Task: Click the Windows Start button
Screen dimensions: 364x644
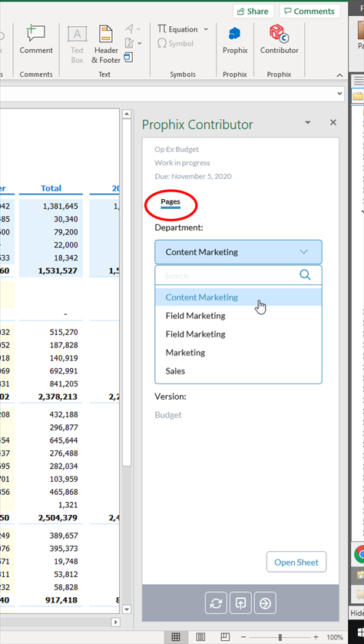Action: [x=360, y=634]
